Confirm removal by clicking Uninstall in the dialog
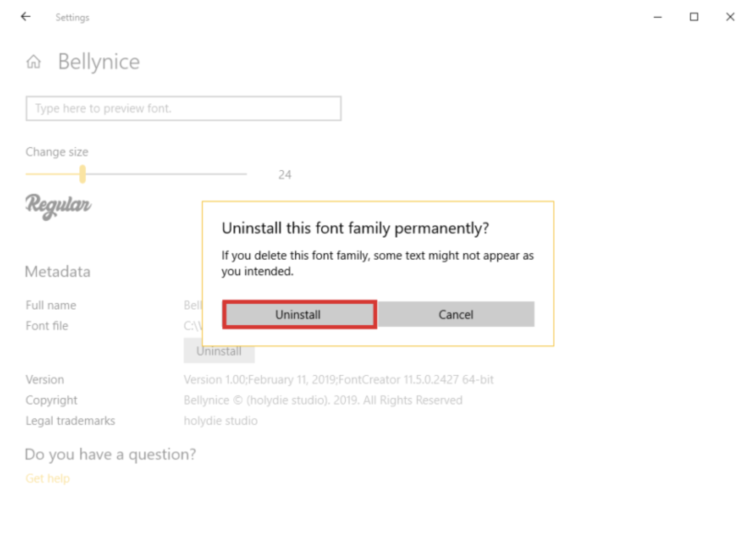756x543 pixels. click(x=298, y=314)
